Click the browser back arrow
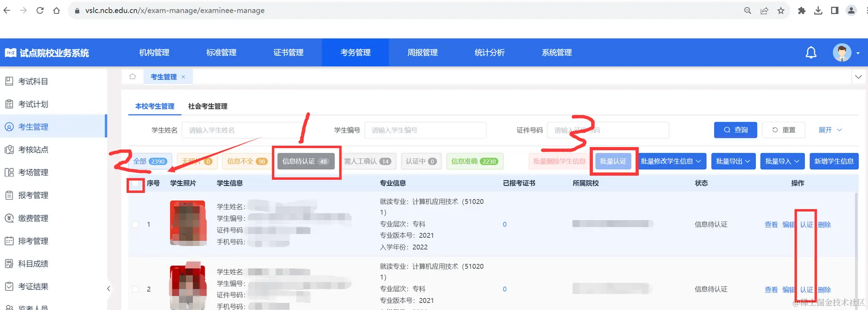Image resolution: width=868 pixels, height=310 pixels. coord(7,10)
